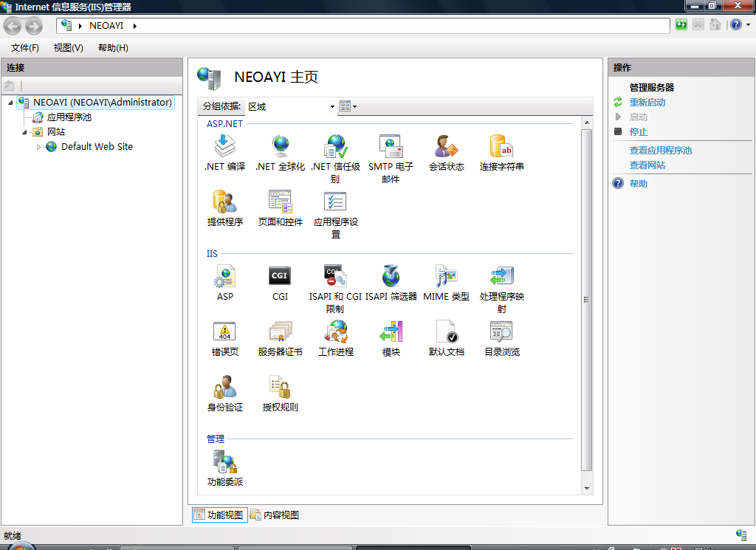Open the ASP feature icon
The image size is (756, 550).
224,283
